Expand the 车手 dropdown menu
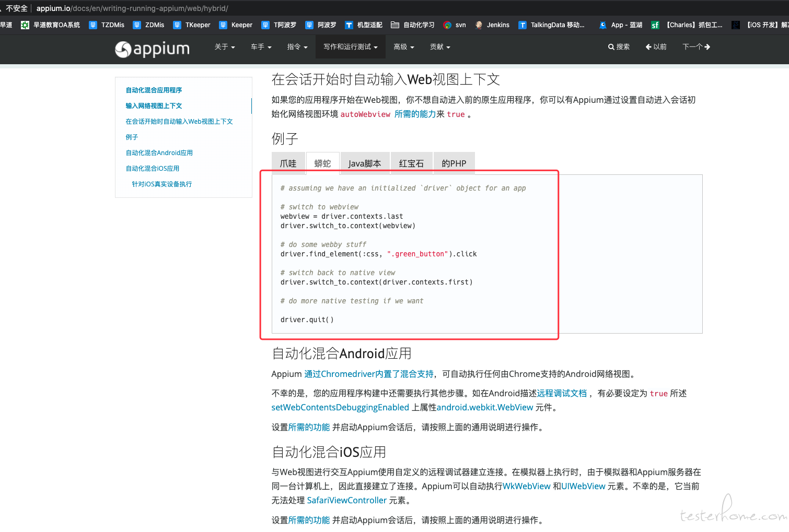Viewport: 789px width, 532px height. (x=261, y=47)
